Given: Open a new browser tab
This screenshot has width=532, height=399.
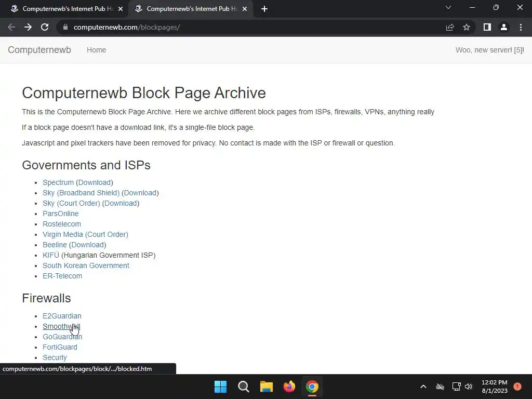Looking at the screenshot, I should tap(264, 9).
